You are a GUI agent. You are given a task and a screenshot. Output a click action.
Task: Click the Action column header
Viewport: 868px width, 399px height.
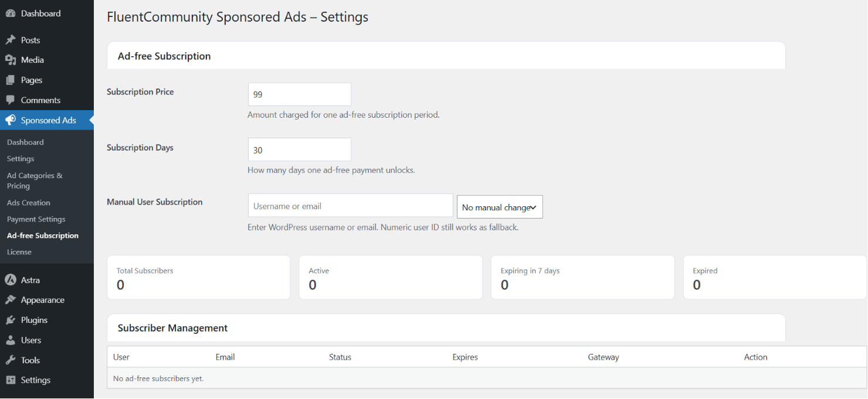coord(756,357)
